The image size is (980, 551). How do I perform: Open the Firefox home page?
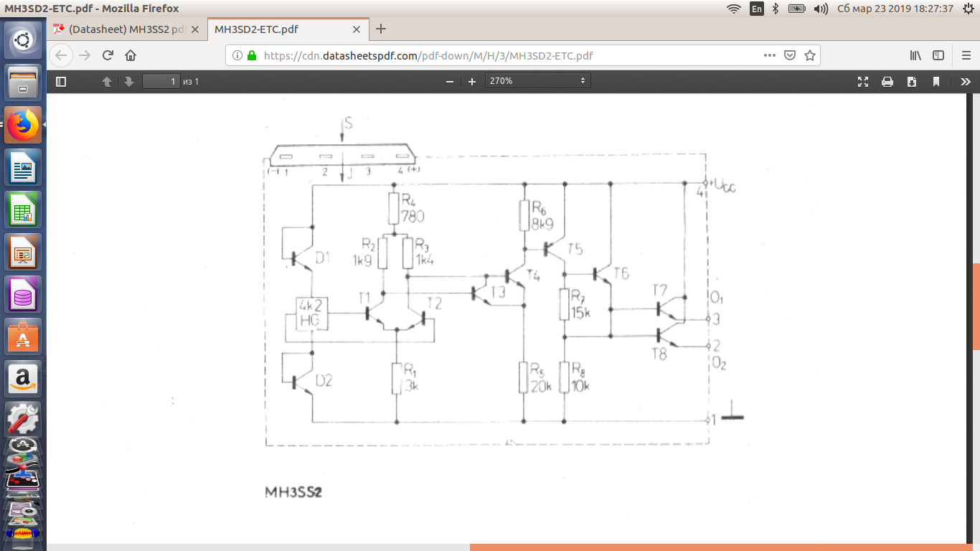pyautogui.click(x=131, y=55)
